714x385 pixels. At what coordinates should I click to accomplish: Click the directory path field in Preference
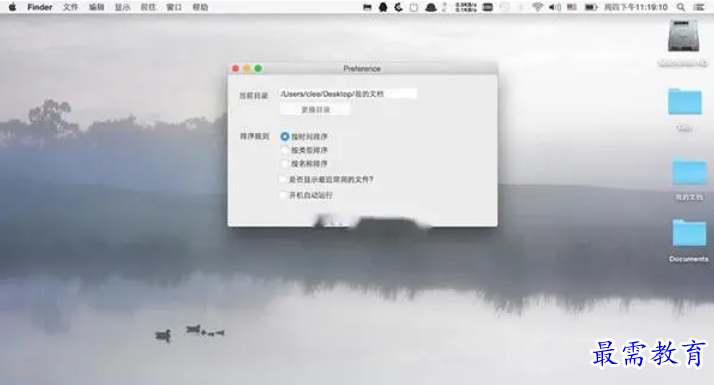(348, 94)
